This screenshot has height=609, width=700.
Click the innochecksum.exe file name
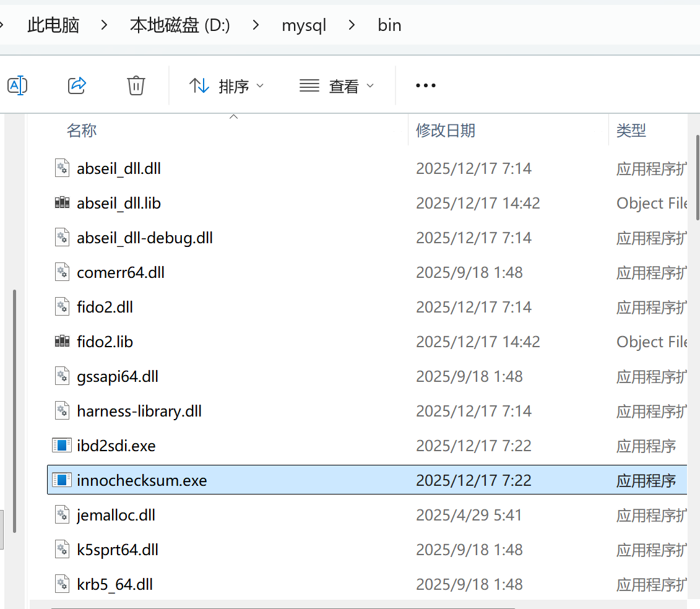tap(142, 480)
